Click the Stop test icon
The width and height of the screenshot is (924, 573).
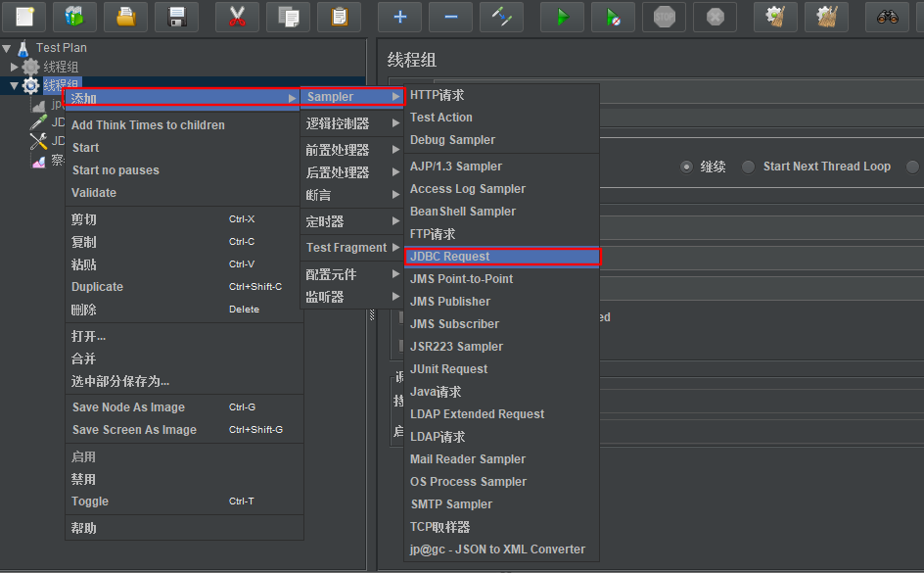tap(664, 16)
